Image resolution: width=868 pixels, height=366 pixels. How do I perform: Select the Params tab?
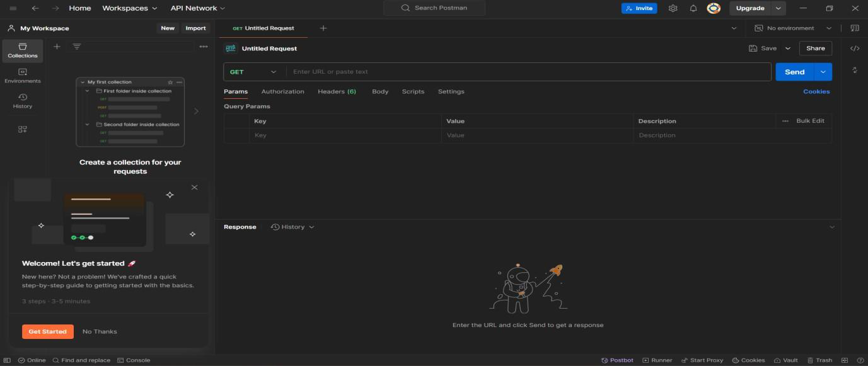[236, 91]
